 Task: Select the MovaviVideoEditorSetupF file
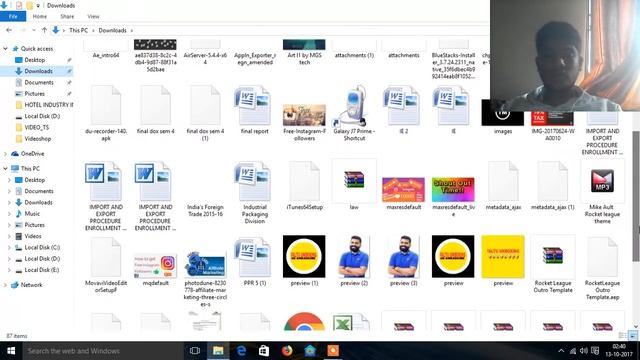(106, 257)
